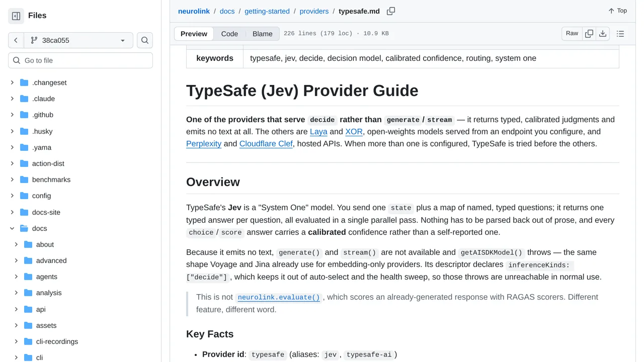Search files with the magnifier button
The height and width of the screenshot is (362, 644).
coord(145,40)
